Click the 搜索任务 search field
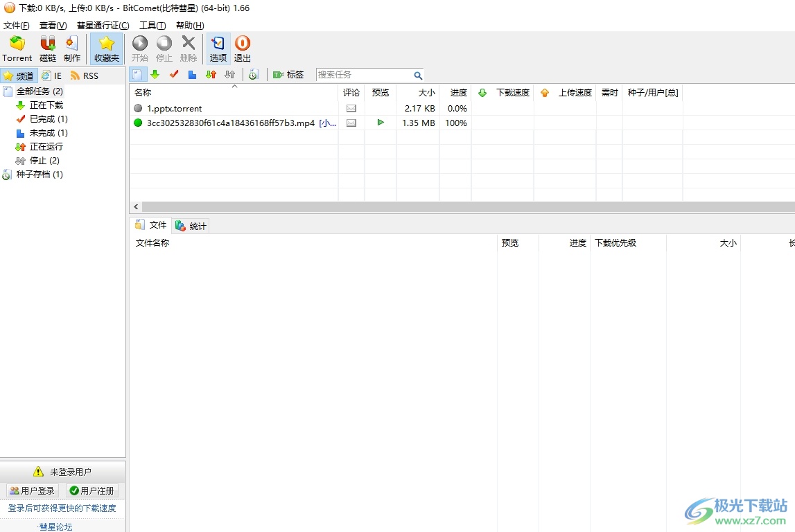This screenshot has height=532, width=795. pos(364,75)
